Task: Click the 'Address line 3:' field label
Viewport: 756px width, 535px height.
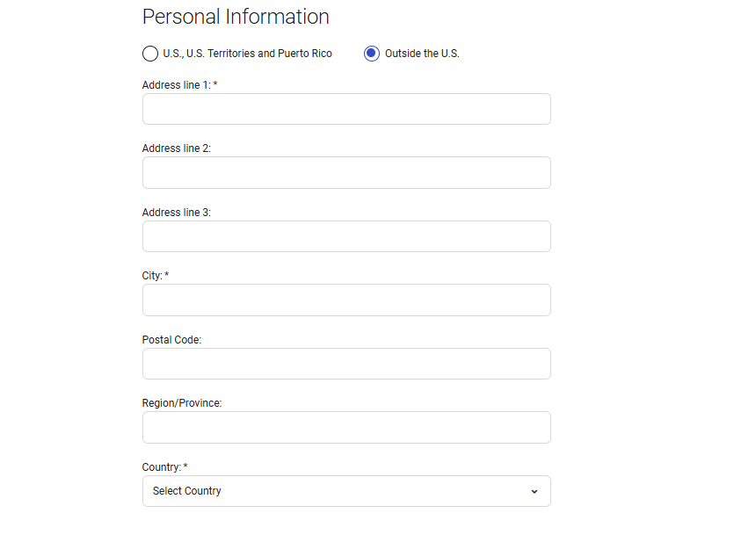Action: point(176,213)
